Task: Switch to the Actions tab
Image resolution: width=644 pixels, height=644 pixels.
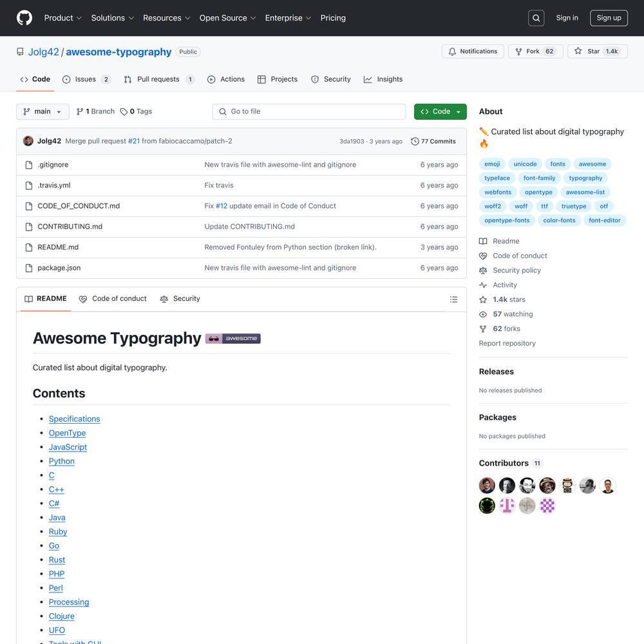Action: pos(226,79)
